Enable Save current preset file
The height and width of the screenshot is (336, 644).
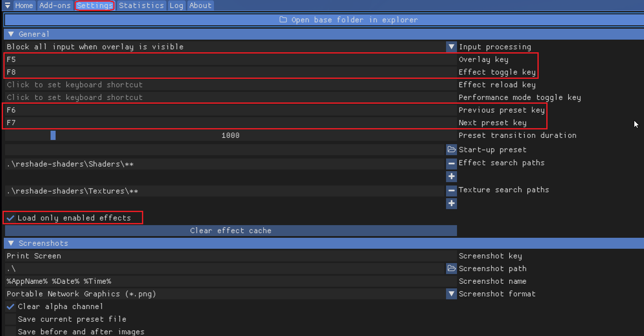[x=11, y=319]
